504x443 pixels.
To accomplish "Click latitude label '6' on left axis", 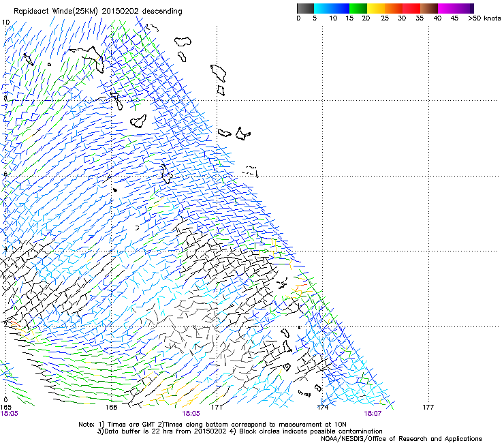I will click(x=5, y=174).
